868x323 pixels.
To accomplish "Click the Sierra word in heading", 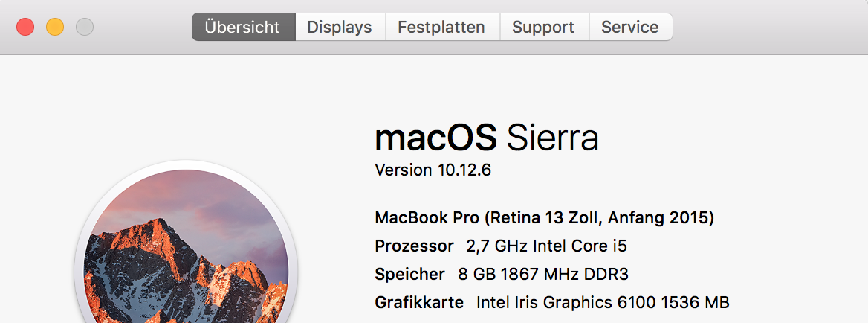I will coord(552,138).
